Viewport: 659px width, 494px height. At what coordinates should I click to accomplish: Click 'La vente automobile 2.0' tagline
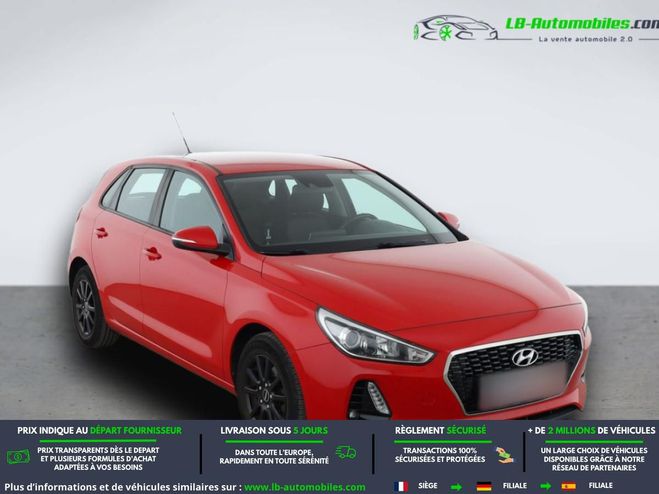[x=586, y=39]
